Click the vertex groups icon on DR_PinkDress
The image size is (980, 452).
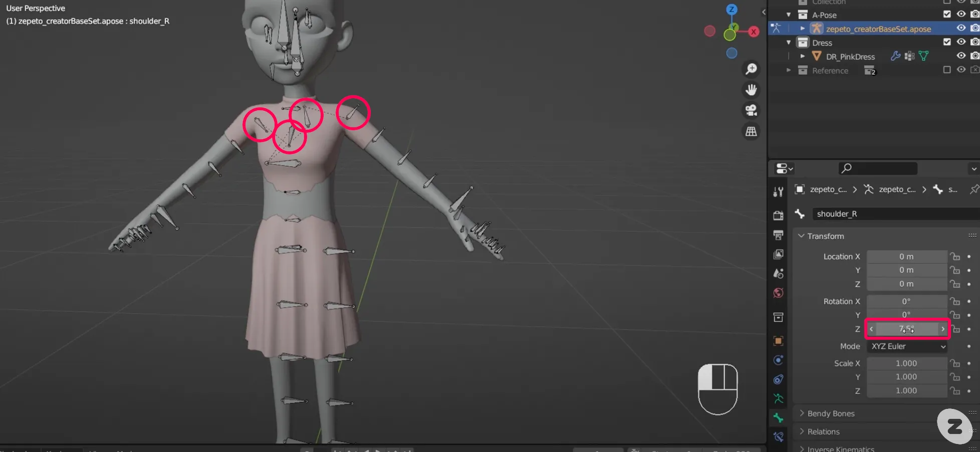pos(910,56)
